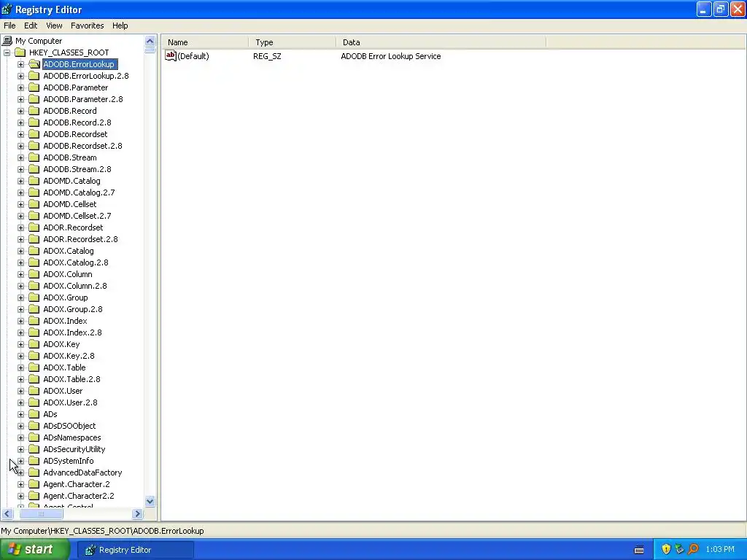Open the Favorites menu
The width and height of the screenshot is (747, 560).
[x=88, y=26]
